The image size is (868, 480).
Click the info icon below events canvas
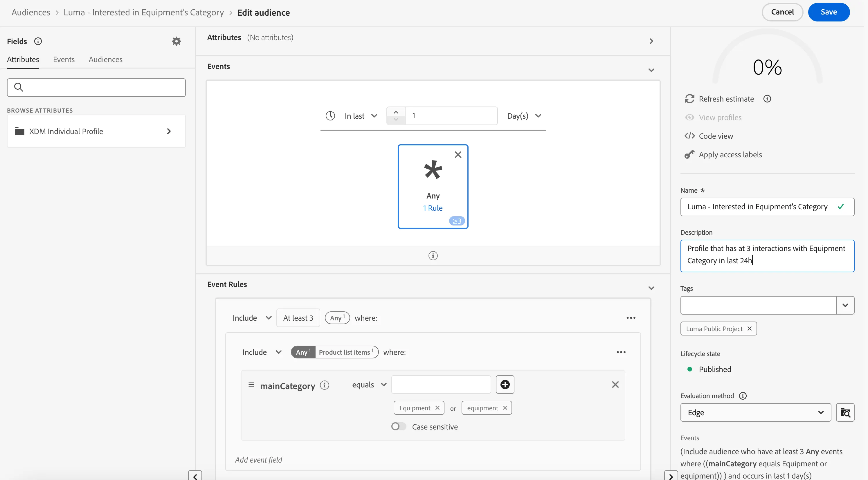433,255
